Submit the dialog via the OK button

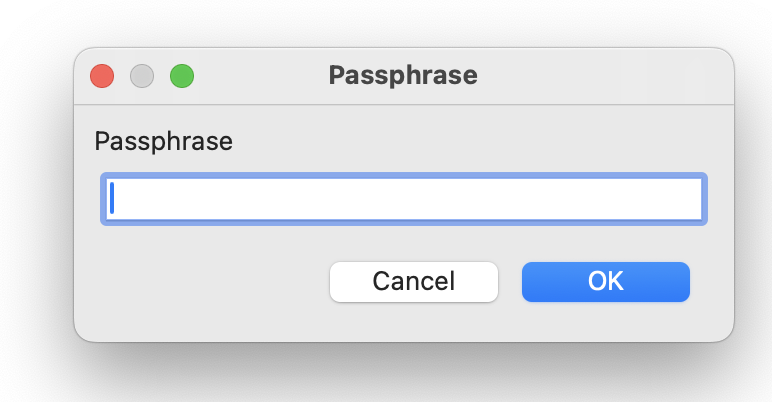606,282
